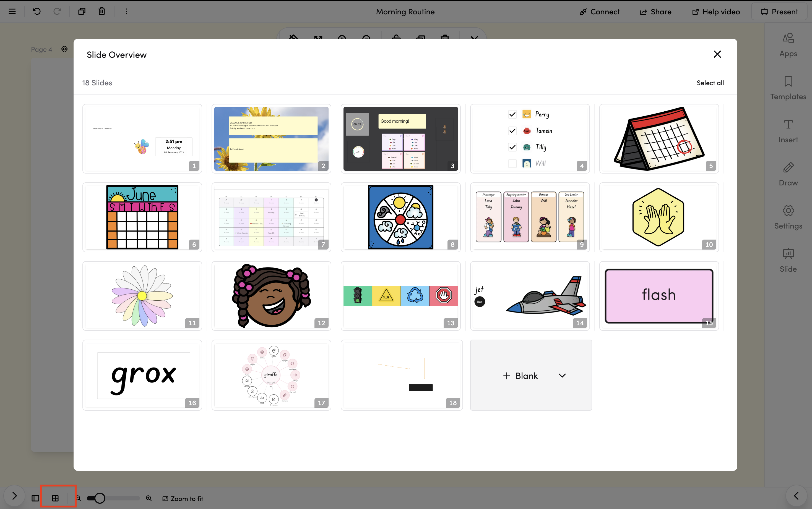Add a new Blank slide
Screen dimensions: 812x509
point(520,376)
